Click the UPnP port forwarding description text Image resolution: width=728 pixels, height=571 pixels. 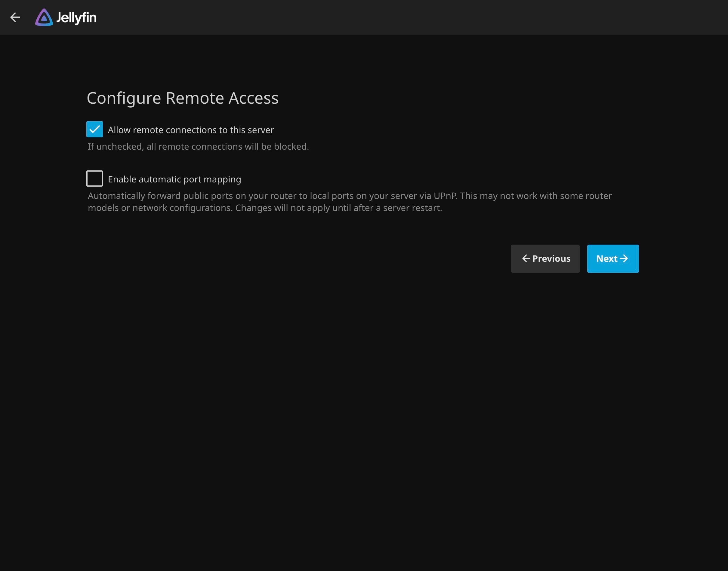[x=349, y=196]
